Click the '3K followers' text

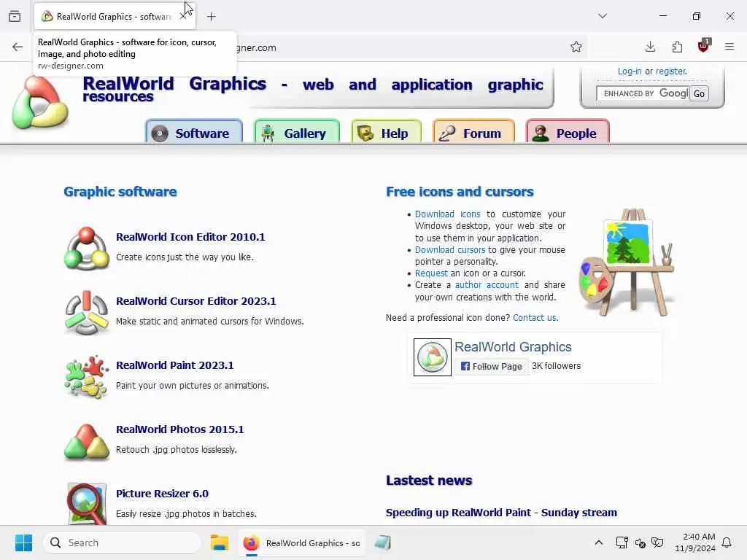[x=556, y=366]
